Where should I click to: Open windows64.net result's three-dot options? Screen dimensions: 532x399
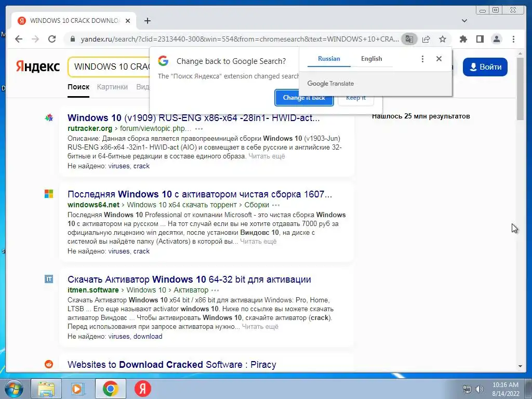(276, 205)
